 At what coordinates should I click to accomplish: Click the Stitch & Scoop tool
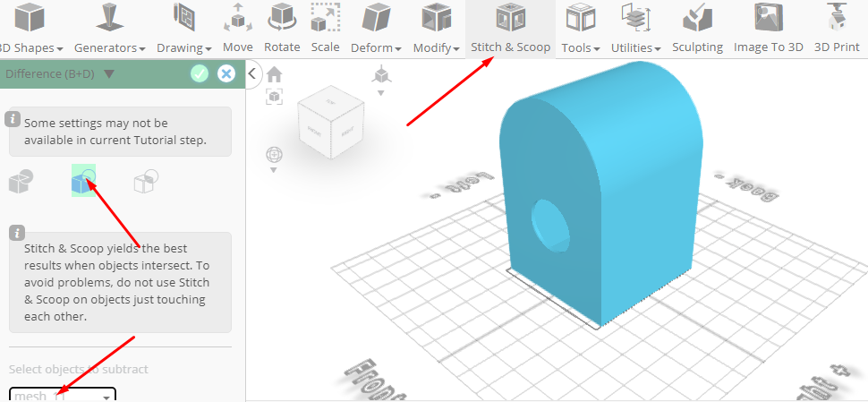(510, 28)
